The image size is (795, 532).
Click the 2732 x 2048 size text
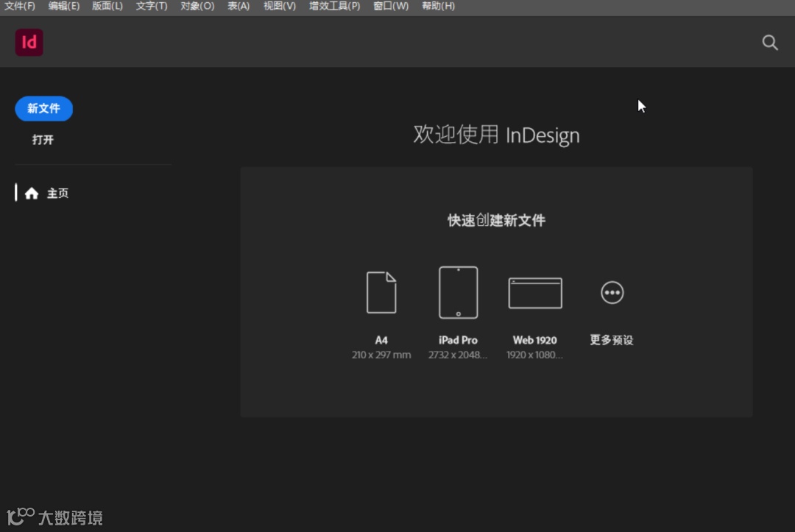tap(458, 355)
